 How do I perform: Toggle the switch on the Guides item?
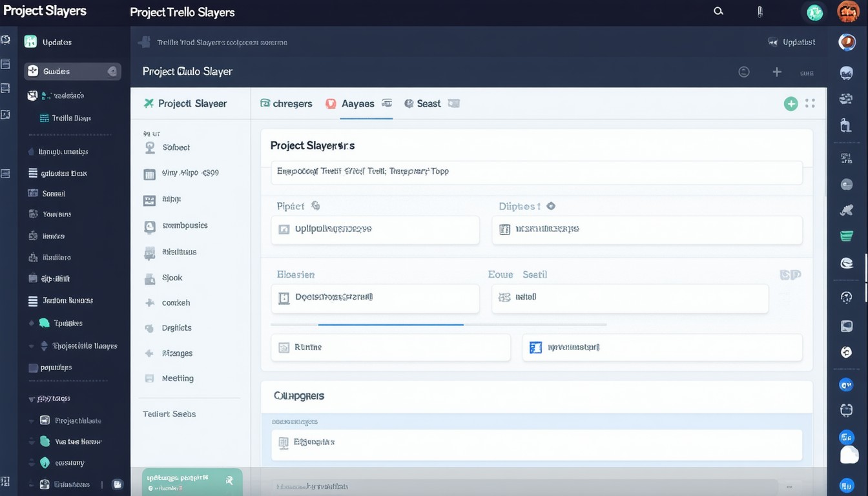point(112,72)
